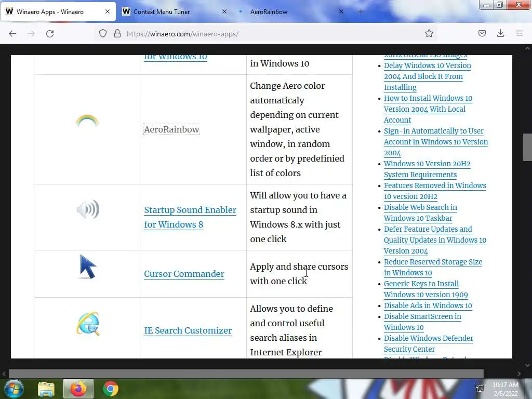This screenshot has height=399, width=532.
Task: Click the horizontal scrollbar thumb
Action: pos(246,374)
